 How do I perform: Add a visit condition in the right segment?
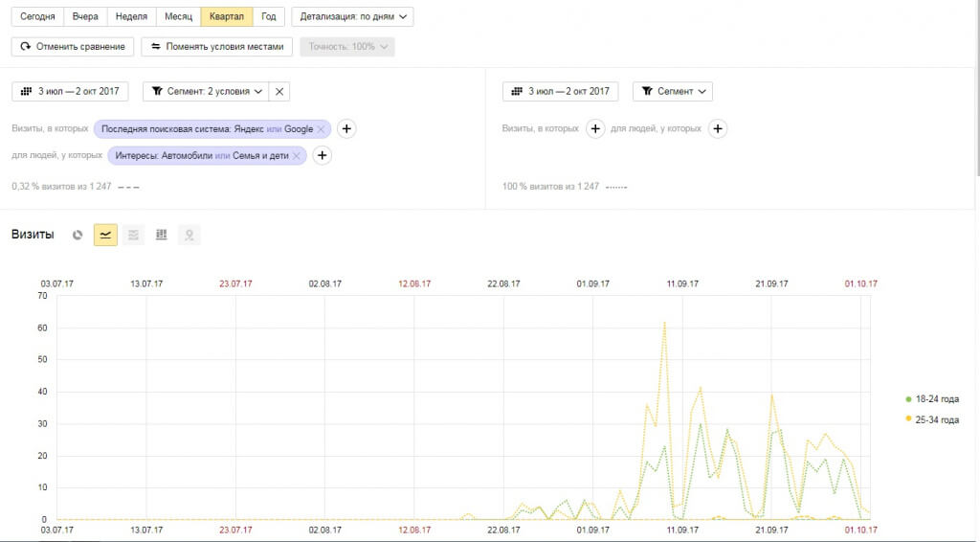click(x=594, y=129)
